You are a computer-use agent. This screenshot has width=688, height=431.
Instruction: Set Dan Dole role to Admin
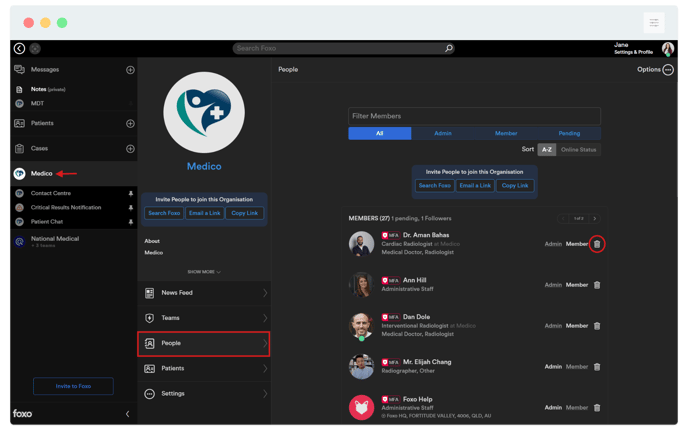(x=553, y=326)
